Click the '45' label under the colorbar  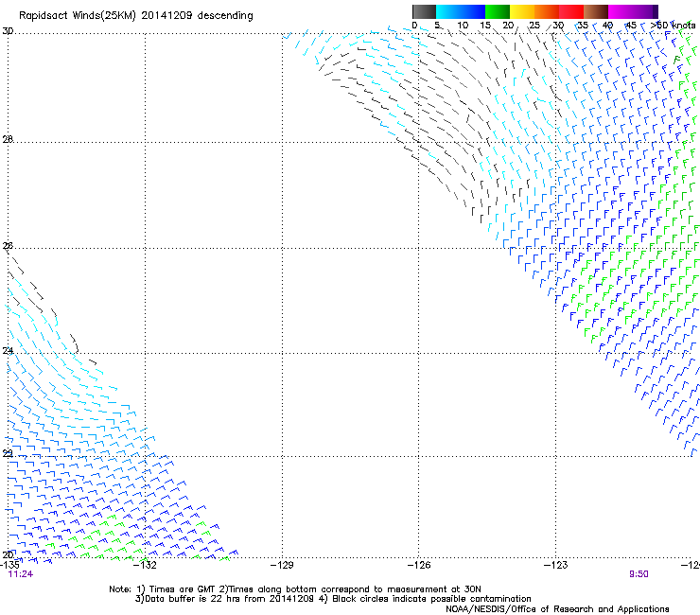[631, 26]
